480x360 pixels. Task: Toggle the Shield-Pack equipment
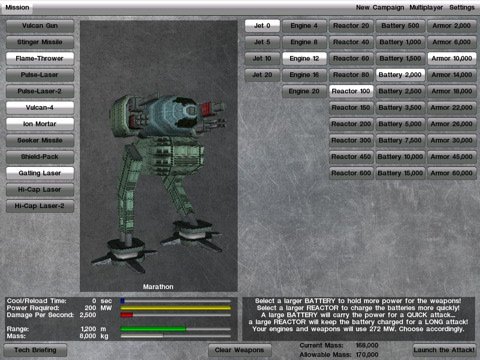click(40, 157)
